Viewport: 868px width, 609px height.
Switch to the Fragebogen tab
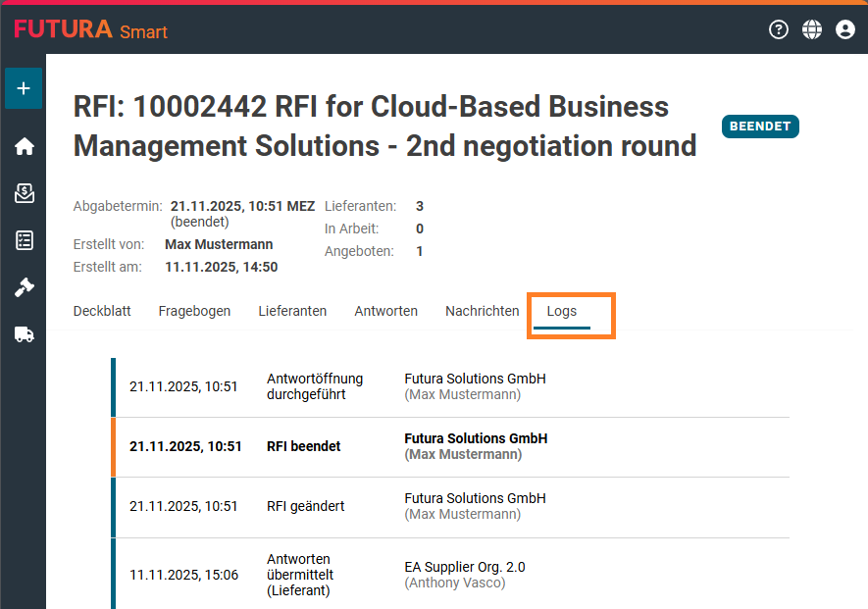194,311
